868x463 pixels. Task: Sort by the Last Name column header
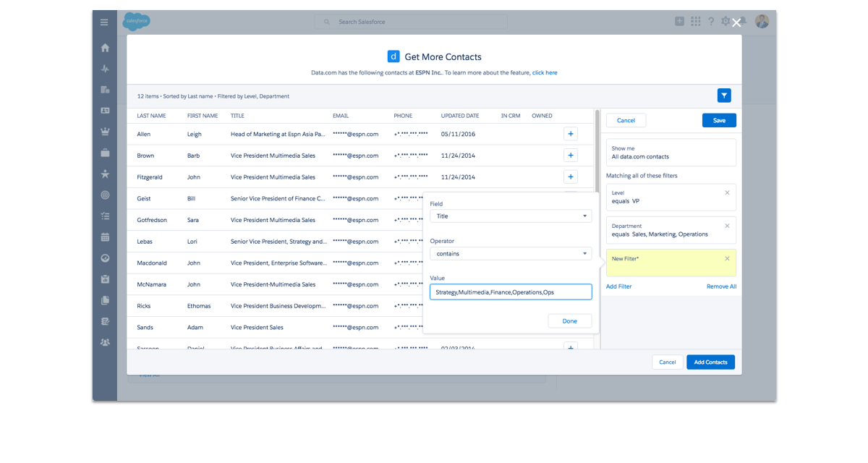pos(151,116)
